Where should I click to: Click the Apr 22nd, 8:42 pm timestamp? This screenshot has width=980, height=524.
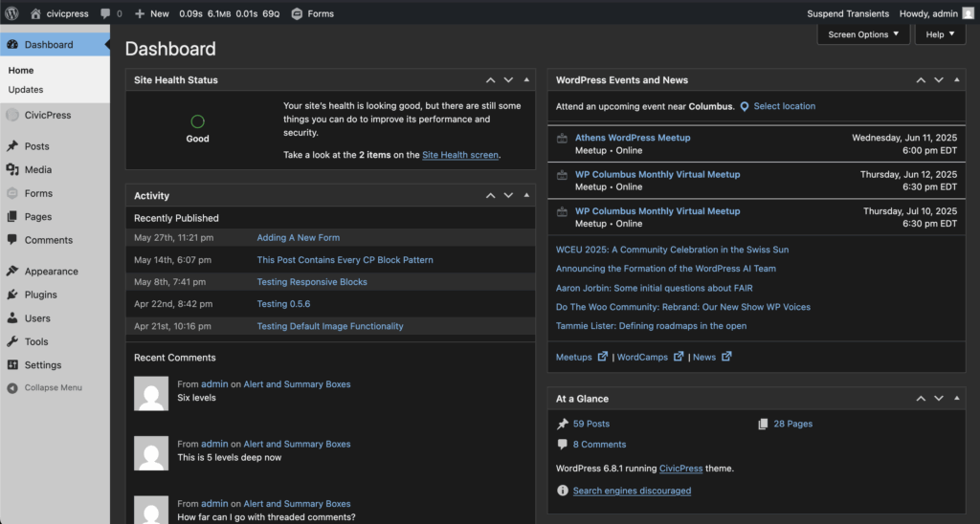(x=173, y=303)
